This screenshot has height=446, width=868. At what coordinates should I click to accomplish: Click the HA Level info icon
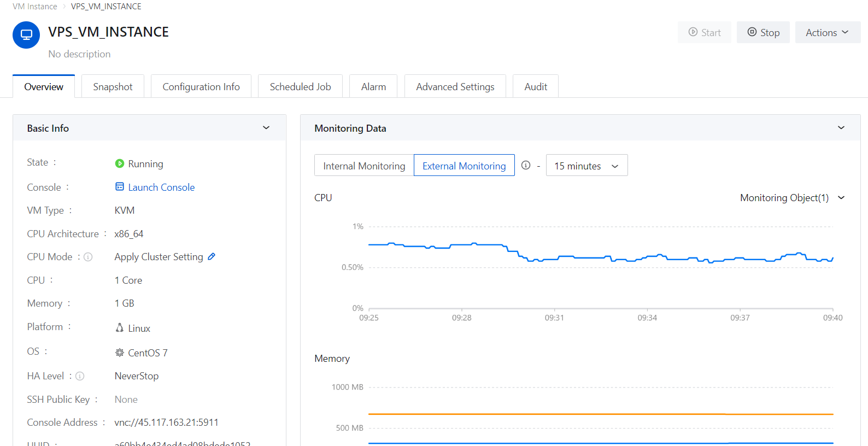[80, 376]
